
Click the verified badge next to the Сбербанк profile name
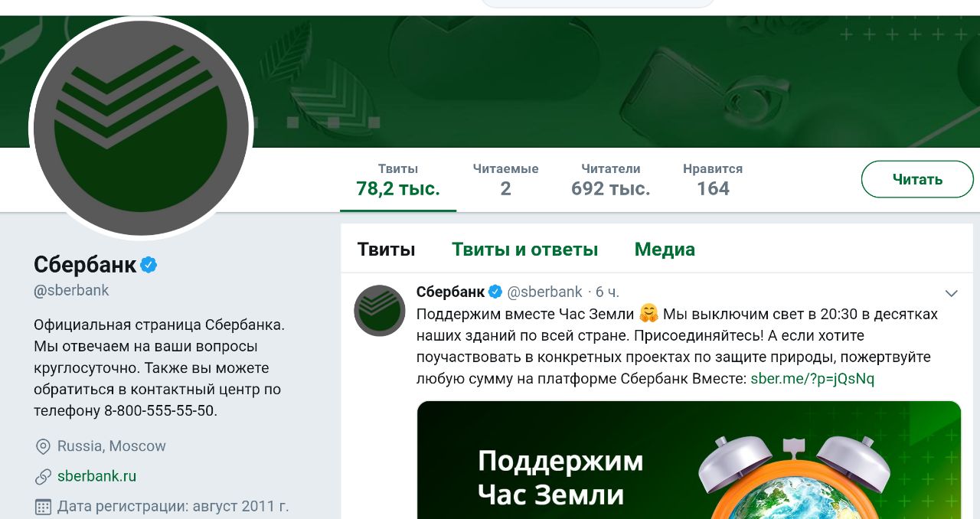pyautogui.click(x=149, y=265)
